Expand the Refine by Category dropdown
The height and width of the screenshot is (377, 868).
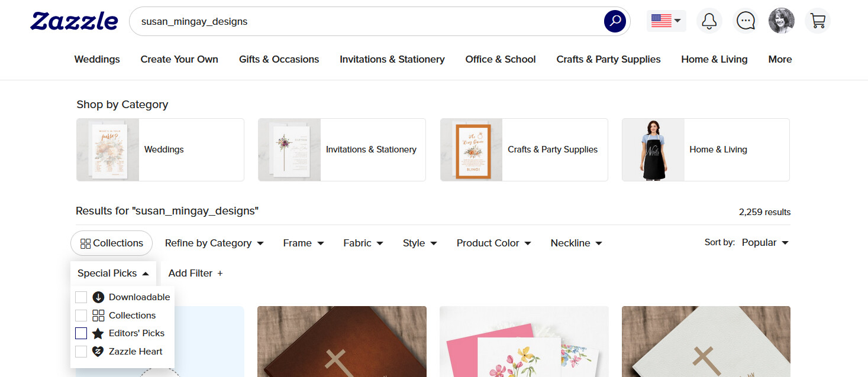[x=214, y=243]
